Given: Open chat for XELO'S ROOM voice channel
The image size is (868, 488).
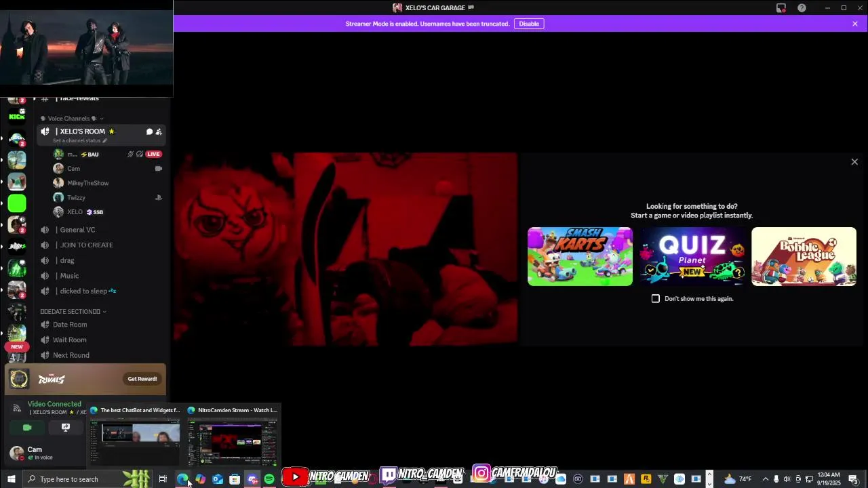Looking at the screenshot, I should [149, 131].
